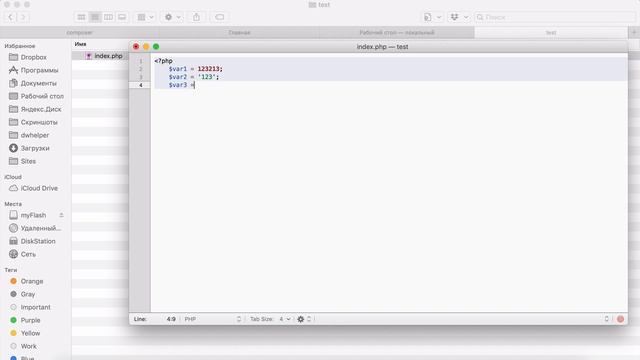This screenshot has height=360, width=640.
Task: Click the $var2 line in editor
Action: tap(194, 77)
